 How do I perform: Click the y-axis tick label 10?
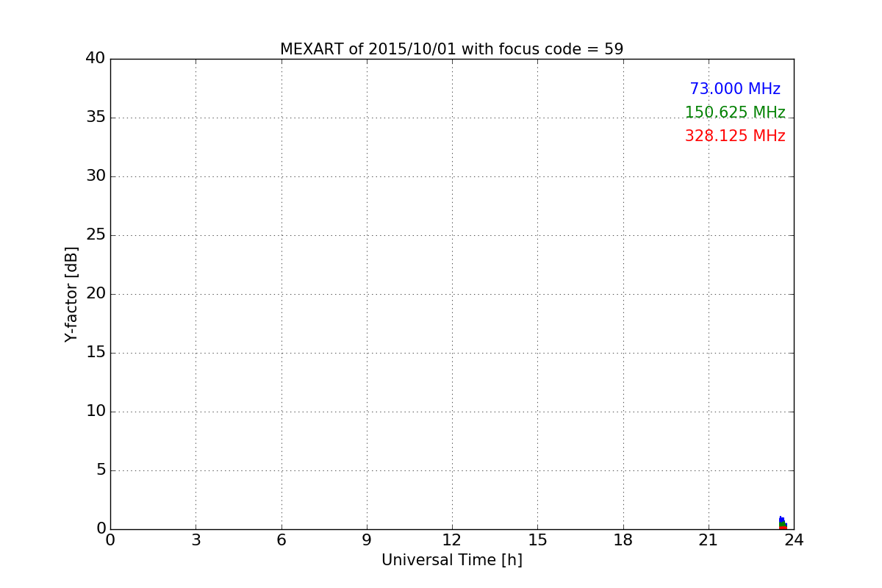[96, 411]
